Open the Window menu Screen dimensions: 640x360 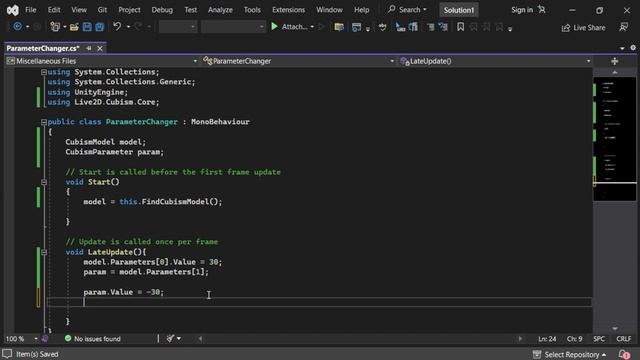coord(329,10)
